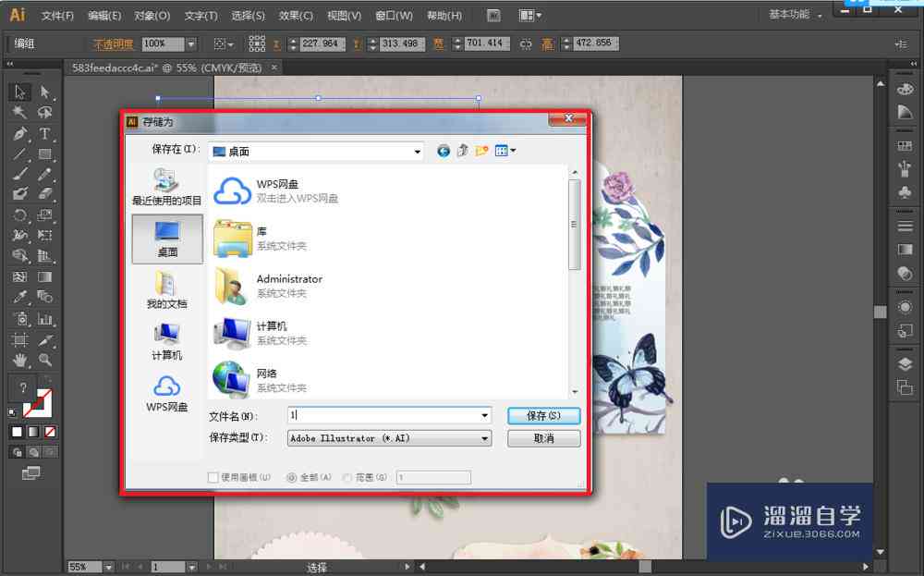Open Computer in places sidebar

[x=166, y=341]
